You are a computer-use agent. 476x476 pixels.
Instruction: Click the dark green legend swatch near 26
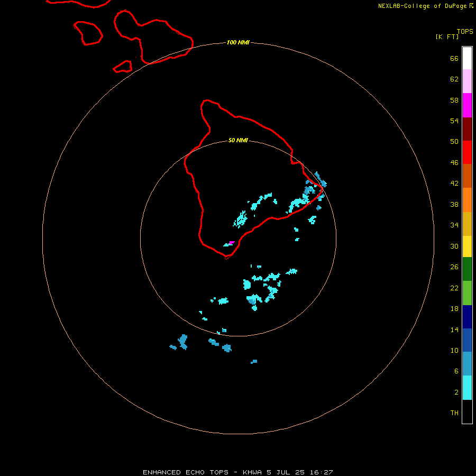[467, 269]
